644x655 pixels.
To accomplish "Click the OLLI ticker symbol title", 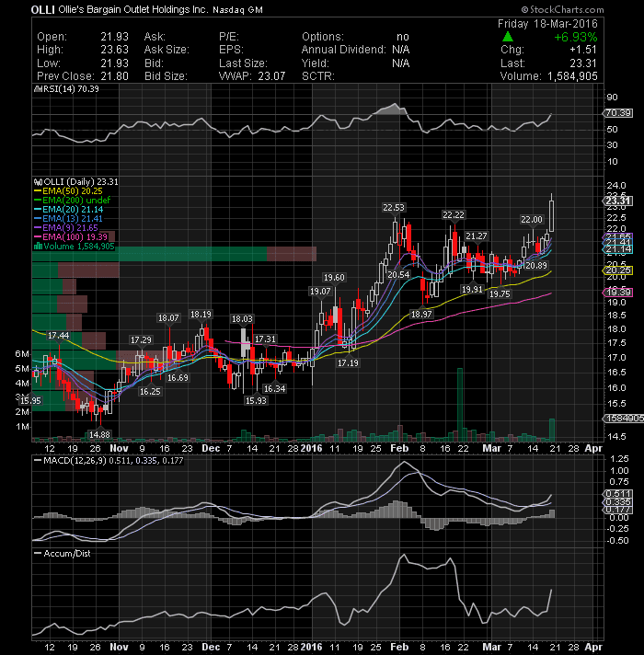I will [42, 9].
